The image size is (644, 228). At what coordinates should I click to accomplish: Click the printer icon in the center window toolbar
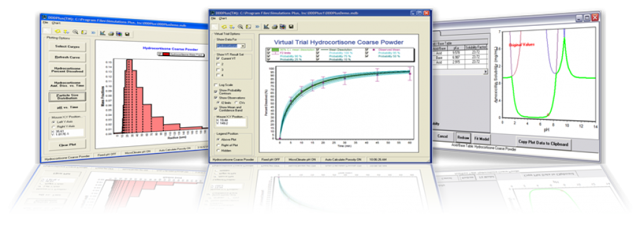[274, 26]
